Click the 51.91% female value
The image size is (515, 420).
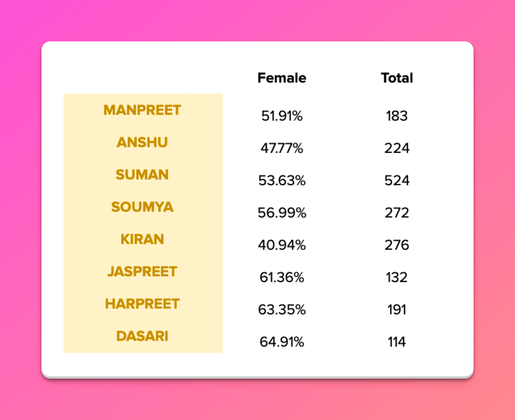coord(282,116)
